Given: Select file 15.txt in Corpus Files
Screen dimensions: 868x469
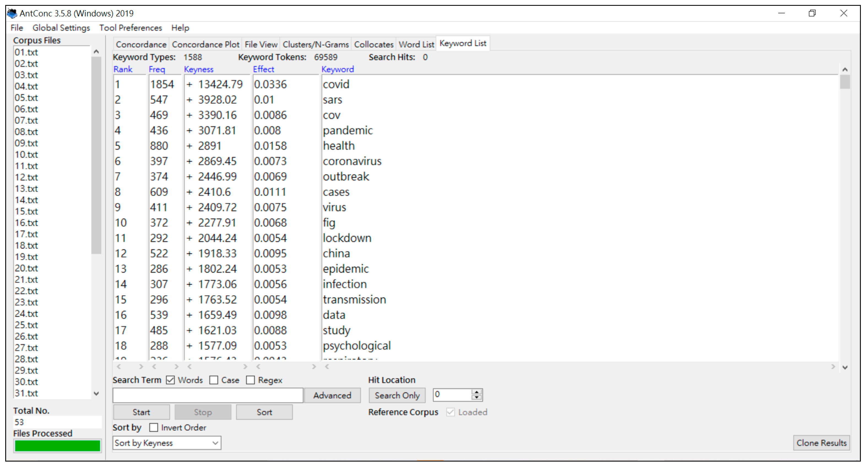Looking at the screenshot, I should (26, 211).
